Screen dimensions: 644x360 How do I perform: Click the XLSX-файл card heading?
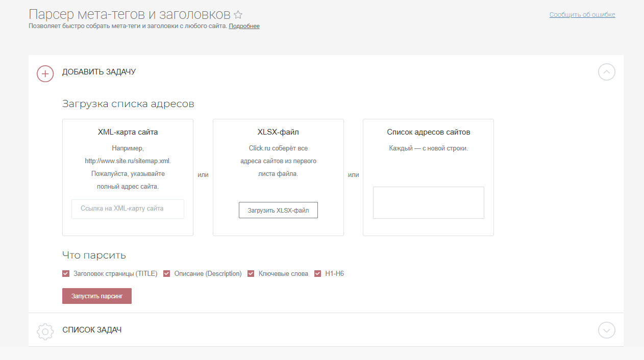[278, 132]
